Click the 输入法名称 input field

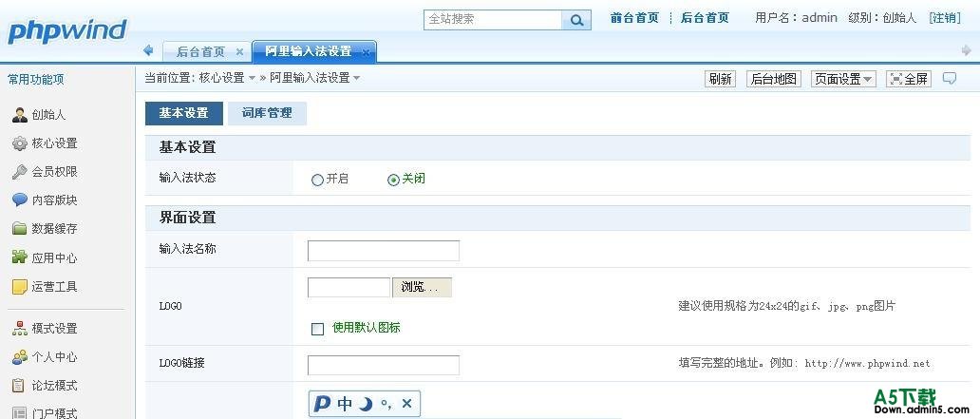(x=383, y=251)
